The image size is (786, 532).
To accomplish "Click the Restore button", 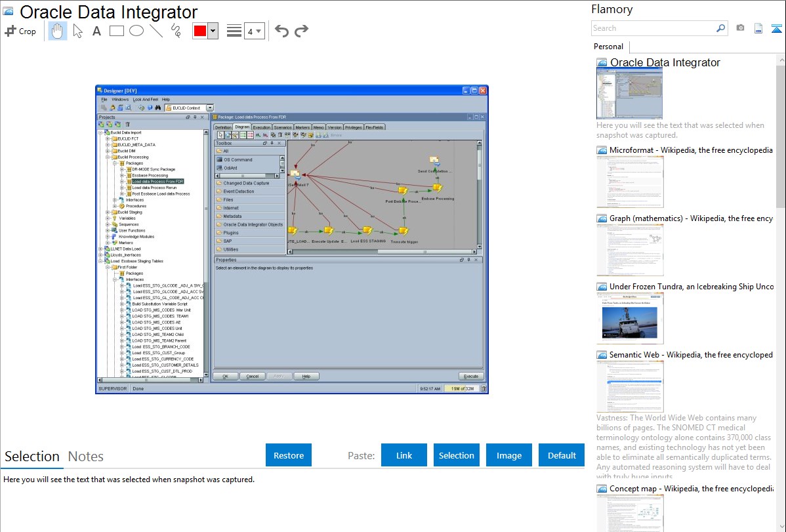I will coord(289,455).
